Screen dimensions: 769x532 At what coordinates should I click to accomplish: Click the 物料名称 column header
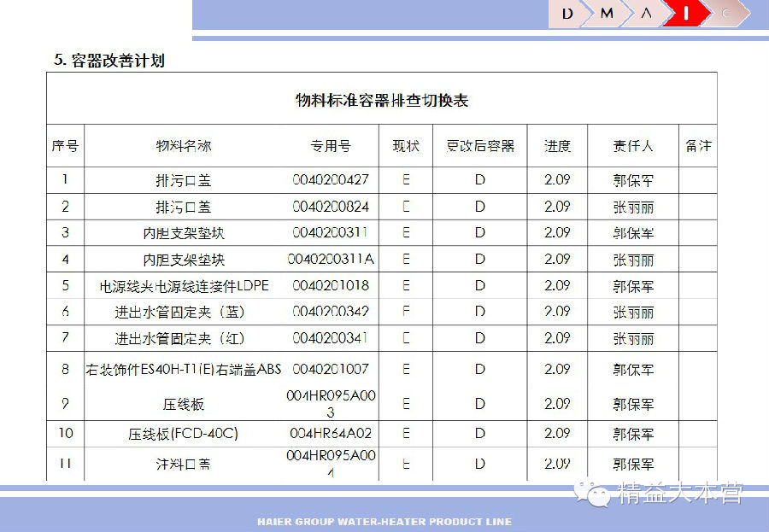tap(184, 146)
